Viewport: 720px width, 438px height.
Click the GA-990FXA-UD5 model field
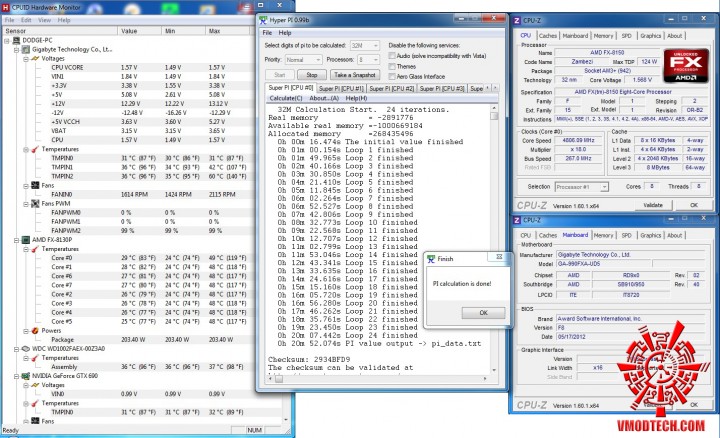603,264
